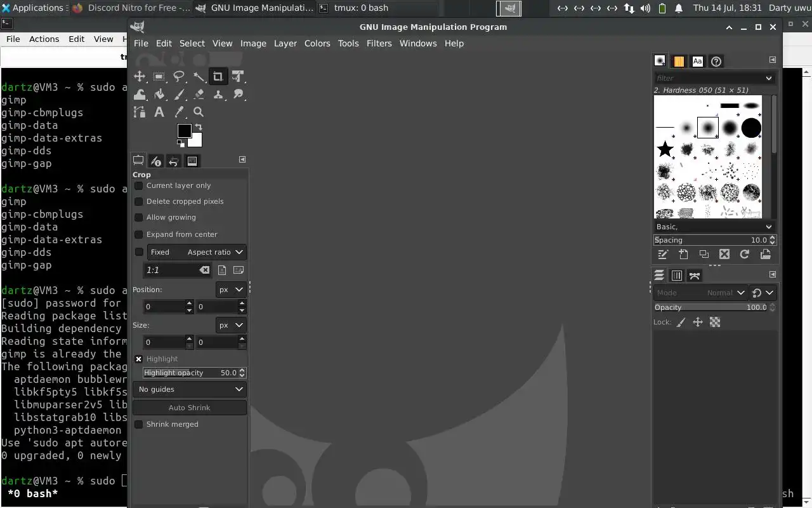Click Create new brush icon
812x508 pixels.
pyautogui.click(x=683, y=254)
